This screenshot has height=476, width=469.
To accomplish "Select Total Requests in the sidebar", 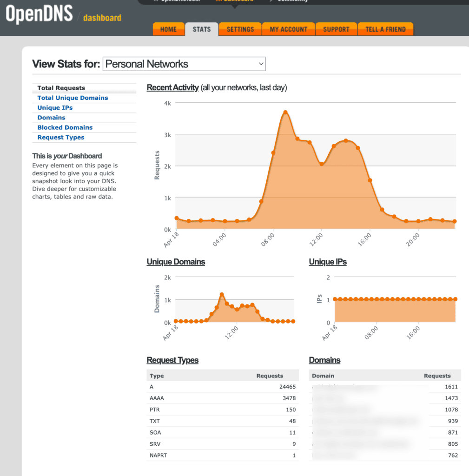I will pos(61,88).
